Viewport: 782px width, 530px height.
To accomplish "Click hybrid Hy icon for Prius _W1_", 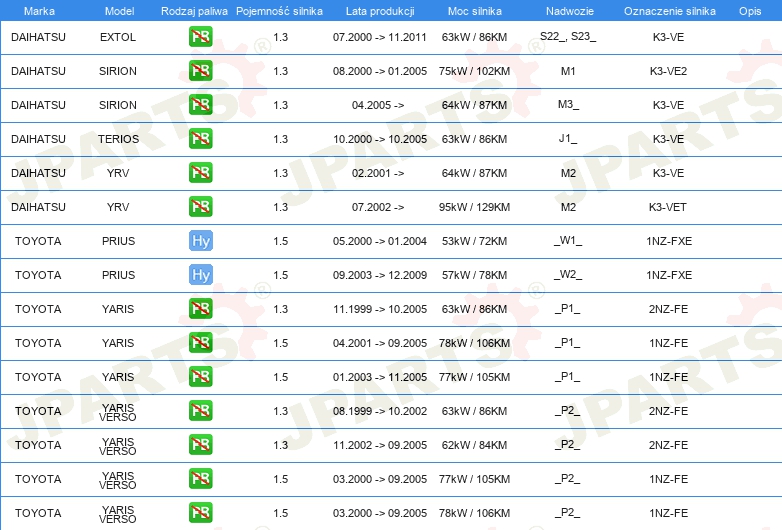I will 200,241.
